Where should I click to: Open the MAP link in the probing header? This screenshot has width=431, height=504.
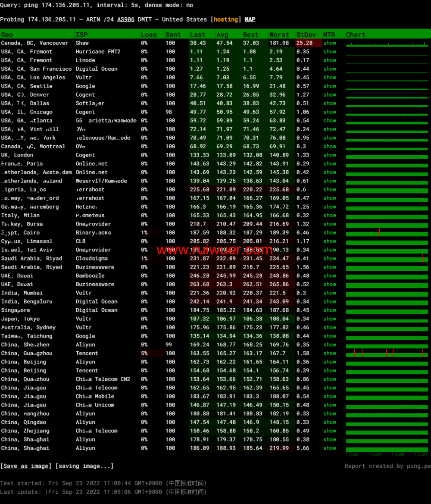pos(250,19)
